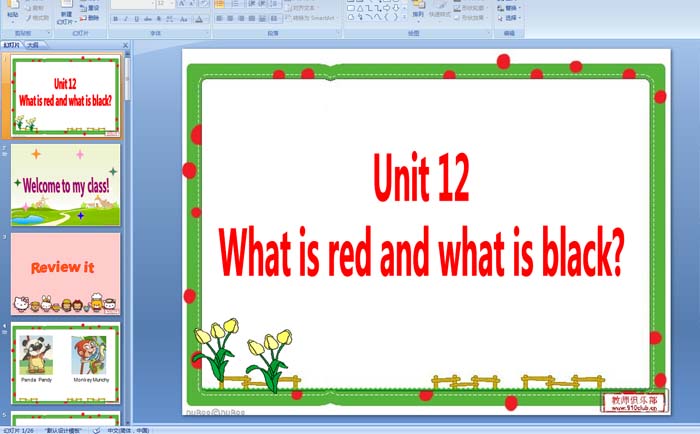Select the left brace shape
700x434 pixels.
[x=387, y=17]
